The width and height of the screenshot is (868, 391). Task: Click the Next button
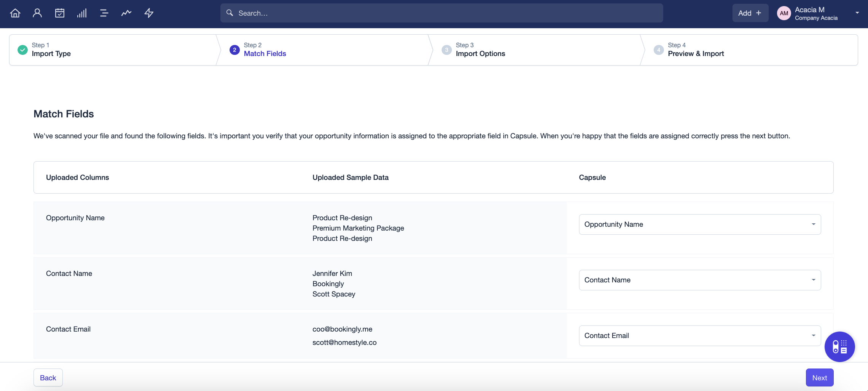click(820, 378)
